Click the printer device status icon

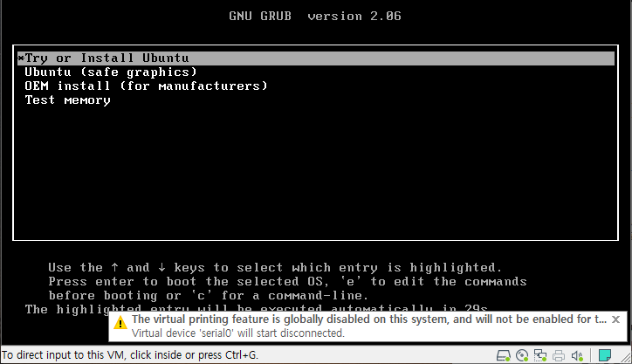tap(559, 355)
